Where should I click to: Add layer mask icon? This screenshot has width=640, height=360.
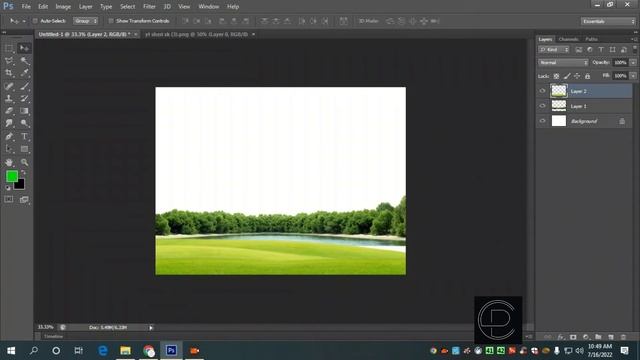(x=573, y=337)
